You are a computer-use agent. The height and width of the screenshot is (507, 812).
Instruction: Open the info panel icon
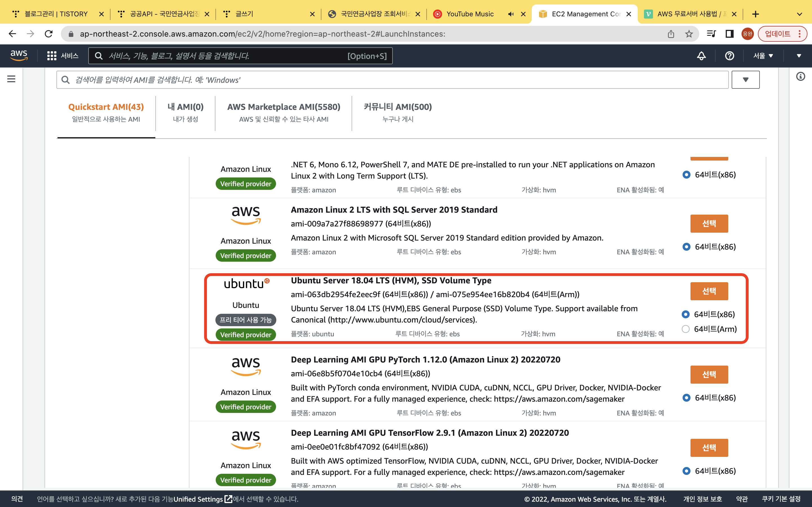[801, 77]
